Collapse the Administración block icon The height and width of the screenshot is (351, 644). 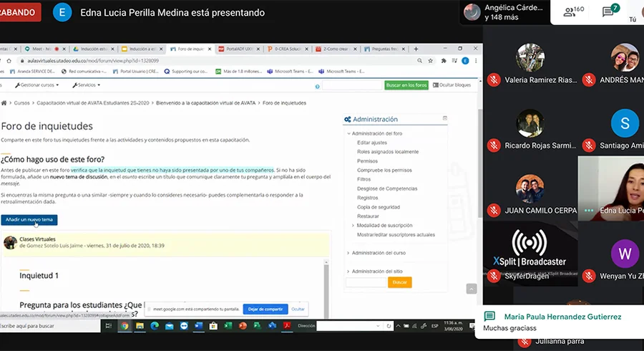(x=445, y=118)
